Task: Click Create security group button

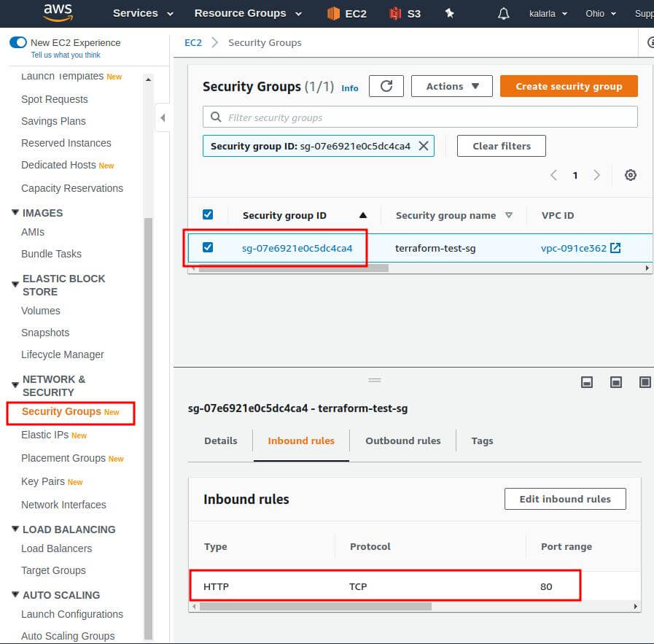Action: [569, 86]
